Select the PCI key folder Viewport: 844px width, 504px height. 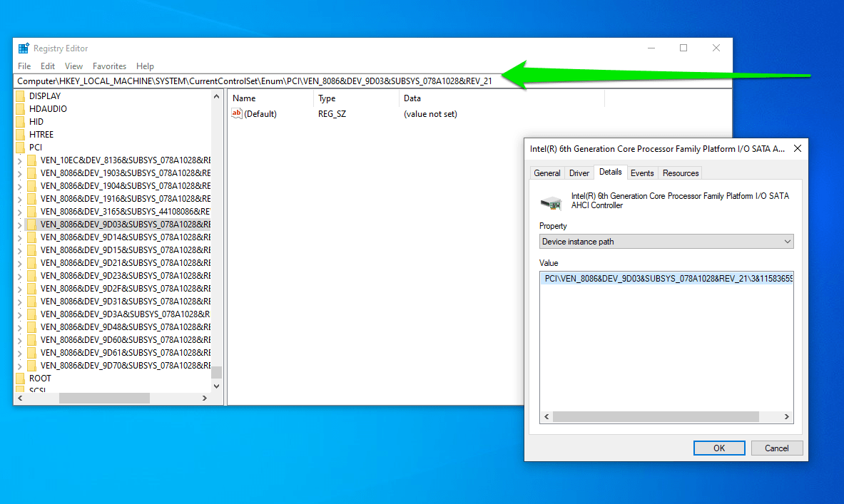pyautogui.click(x=36, y=148)
